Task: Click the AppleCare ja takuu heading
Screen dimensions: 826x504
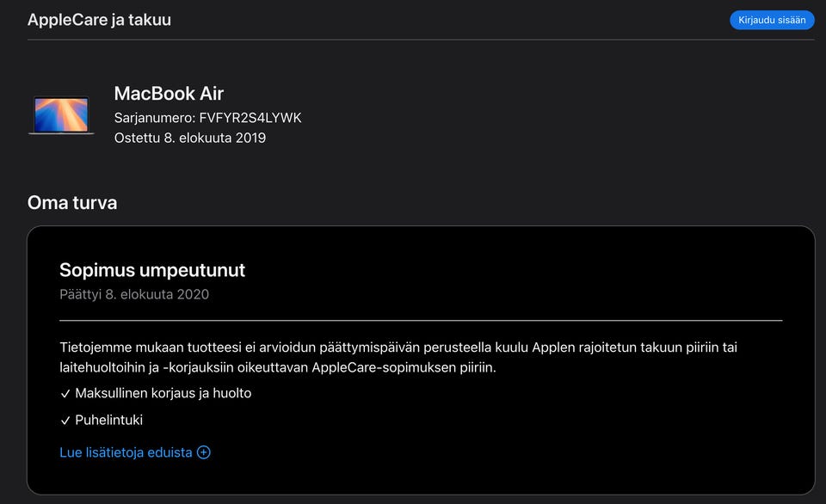Action: coord(99,20)
